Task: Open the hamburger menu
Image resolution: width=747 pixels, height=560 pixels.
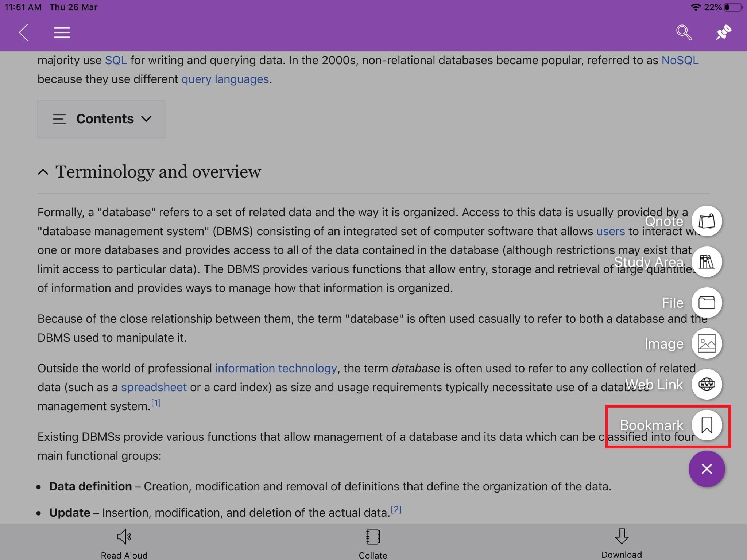Action: [62, 32]
